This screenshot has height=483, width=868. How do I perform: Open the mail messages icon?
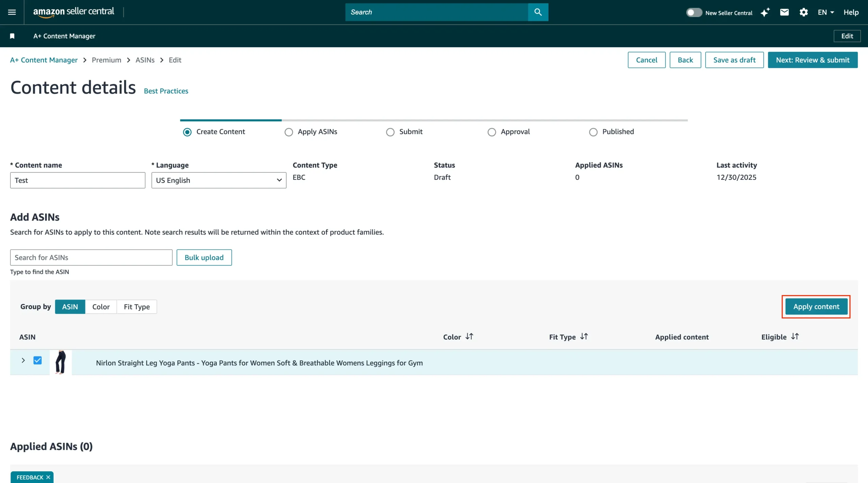coord(784,13)
